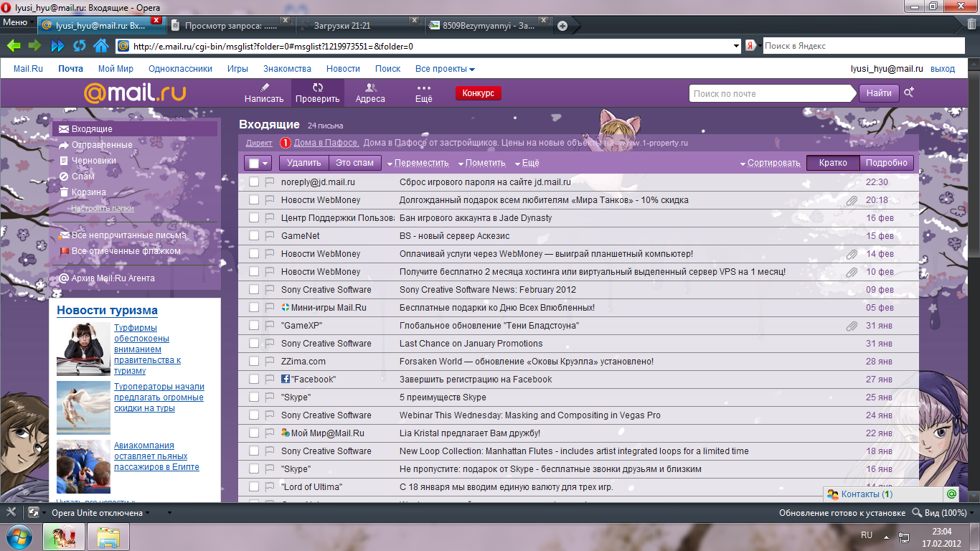Close the status bar with the X icon
The image size is (980, 551).
pos(11,513)
